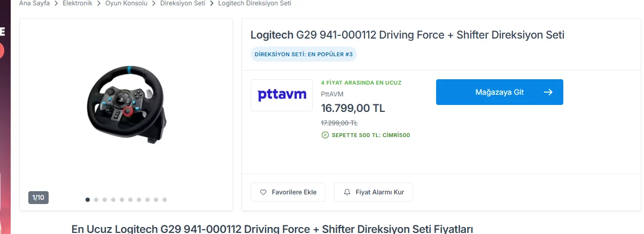644x234 pixels.
Task: Open Oyun Konsolu breadcrumb link
Action: coord(125,3)
